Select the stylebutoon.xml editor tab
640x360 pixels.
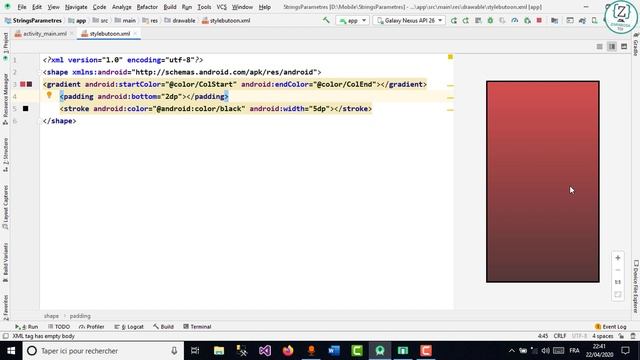pos(109,33)
